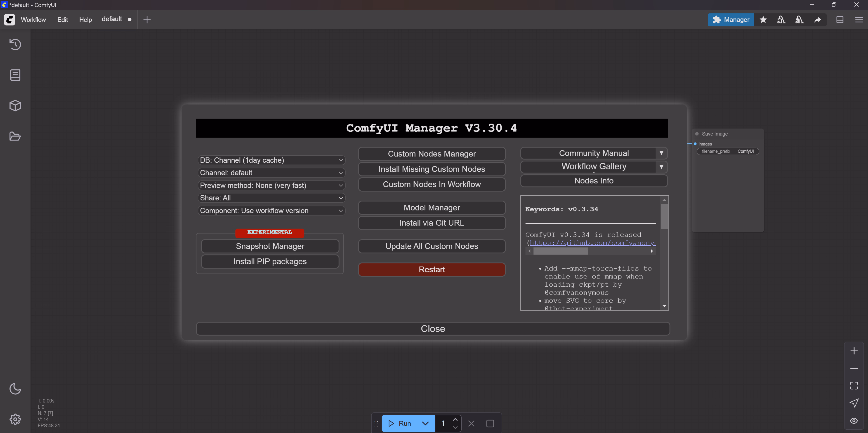Click the Workflow Gallery button label

click(x=594, y=166)
